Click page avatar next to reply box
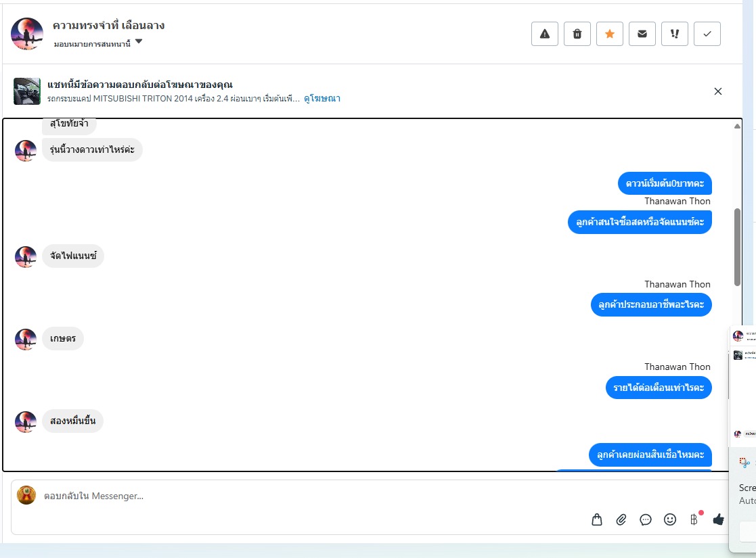This screenshot has width=756, height=558. coord(26,495)
